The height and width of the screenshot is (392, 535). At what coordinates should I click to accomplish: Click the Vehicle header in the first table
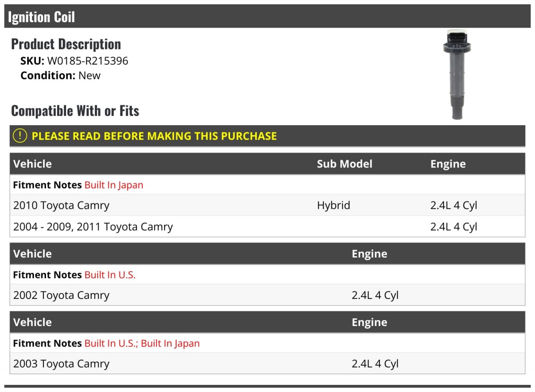(x=33, y=164)
